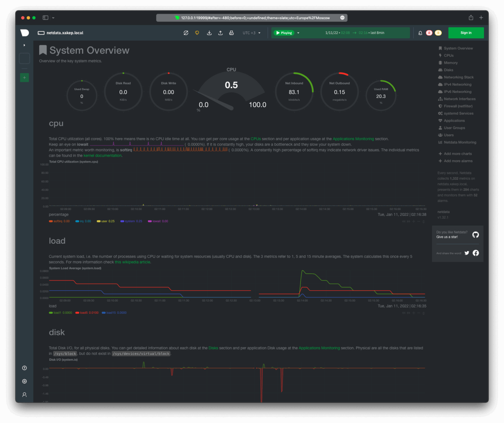Open the help question mark icon
The height and width of the screenshot is (423, 504).
[24, 368]
